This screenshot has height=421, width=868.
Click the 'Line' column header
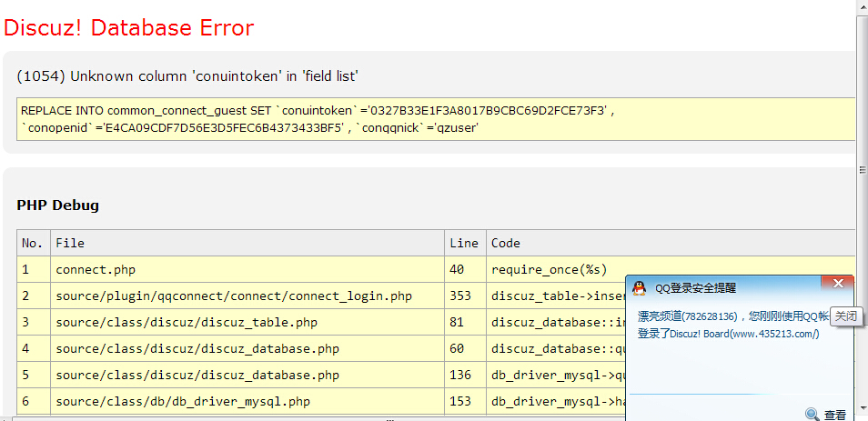pyautogui.click(x=463, y=243)
